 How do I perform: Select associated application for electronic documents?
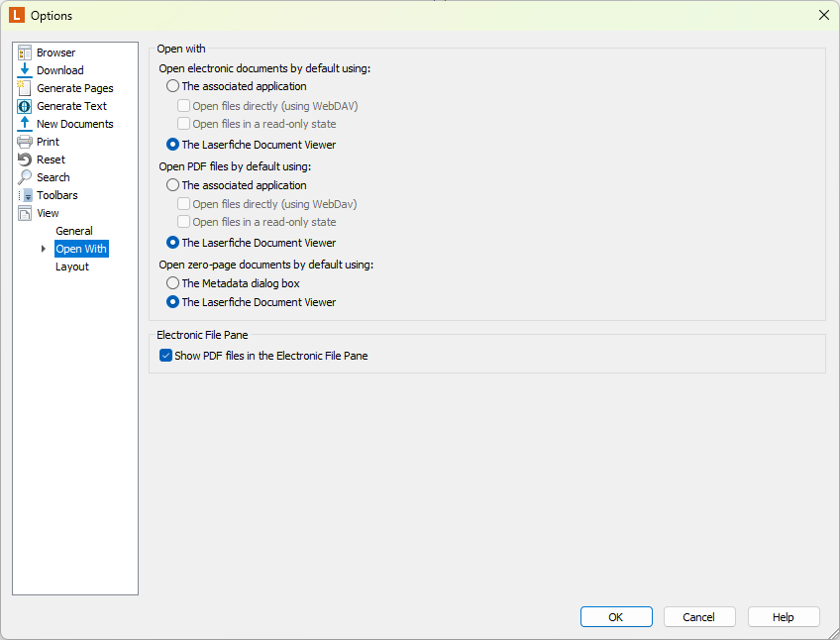click(172, 86)
